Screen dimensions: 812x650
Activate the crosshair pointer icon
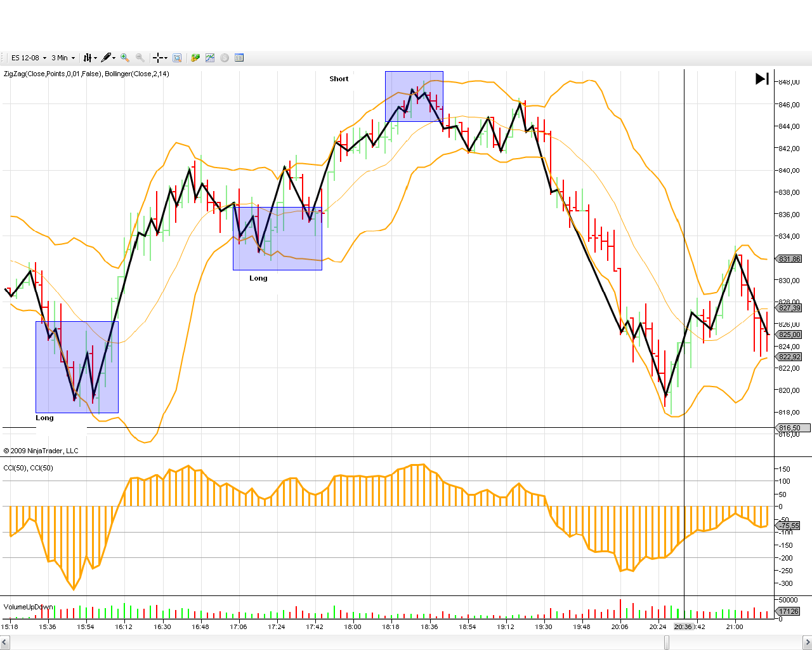pyautogui.click(x=157, y=58)
